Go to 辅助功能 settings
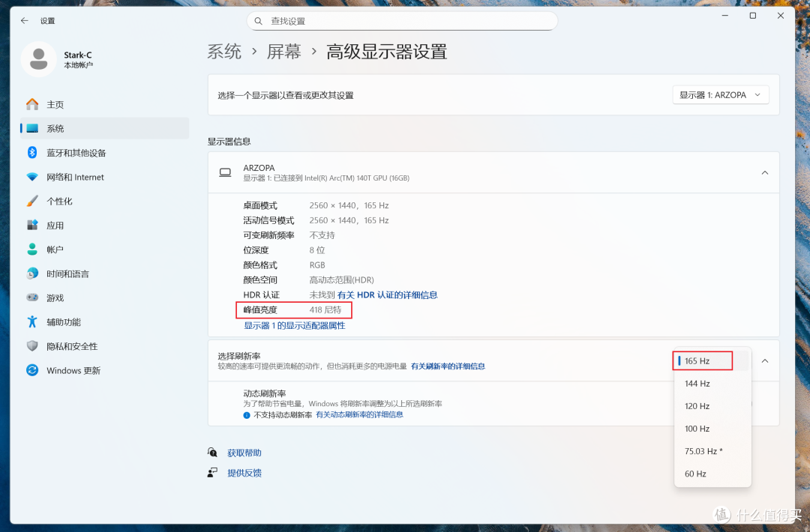 (x=104, y=322)
